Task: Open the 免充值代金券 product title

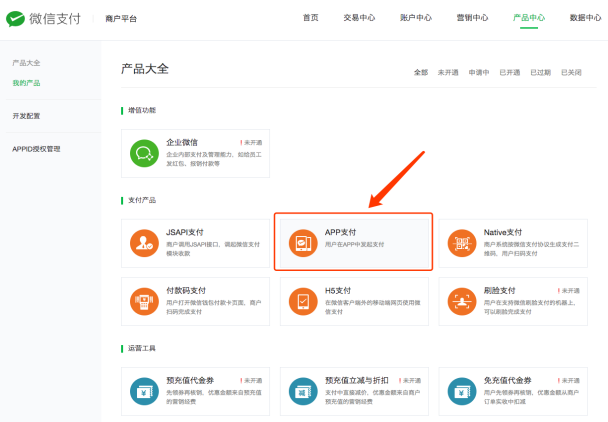Action: [x=507, y=380]
